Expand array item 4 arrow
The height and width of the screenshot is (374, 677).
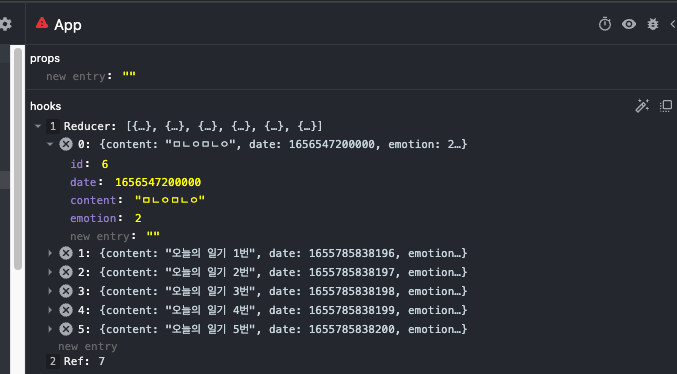pos(50,310)
